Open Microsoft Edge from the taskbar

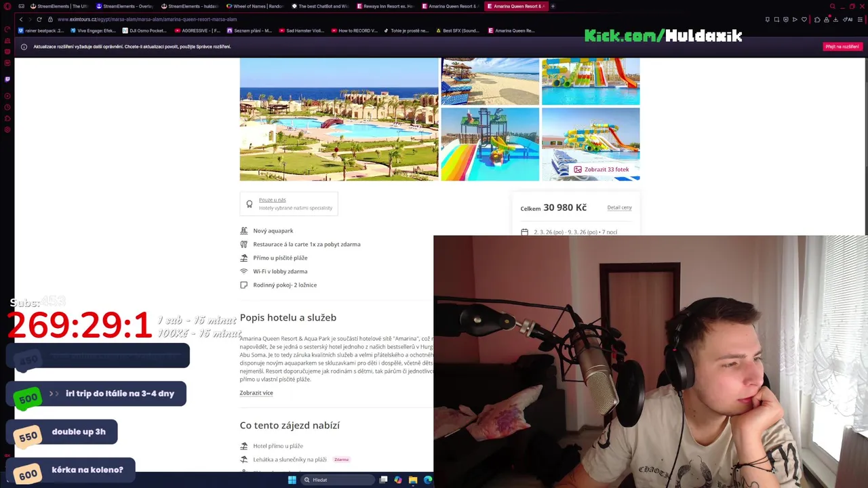[x=428, y=480]
